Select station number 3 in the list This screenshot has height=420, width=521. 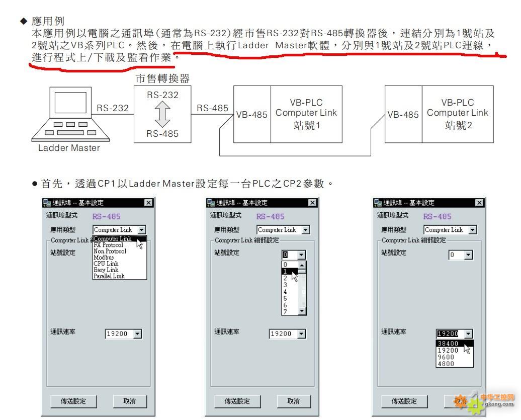tap(285, 285)
